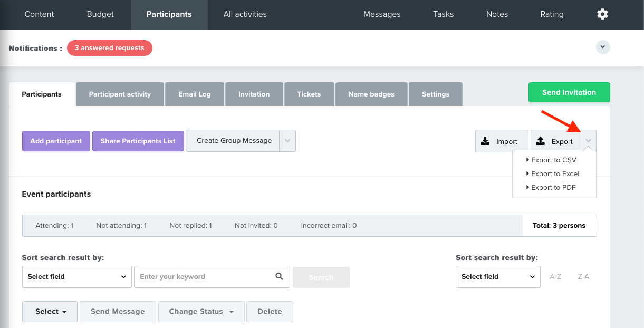Click the Send Invitation button
Viewport: 644px width, 328px height.
569,92
